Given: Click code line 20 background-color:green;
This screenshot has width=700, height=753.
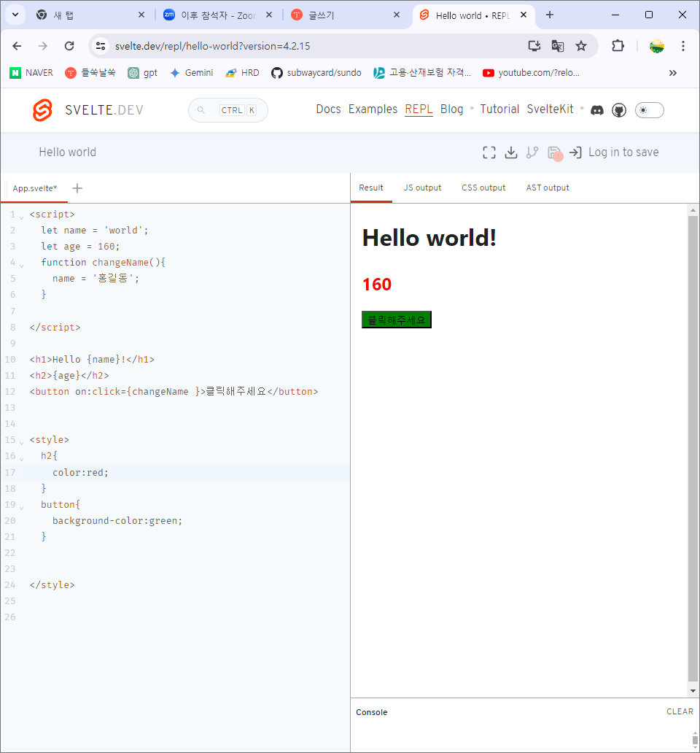Looking at the screenshot, I should [x=117, y=520].
